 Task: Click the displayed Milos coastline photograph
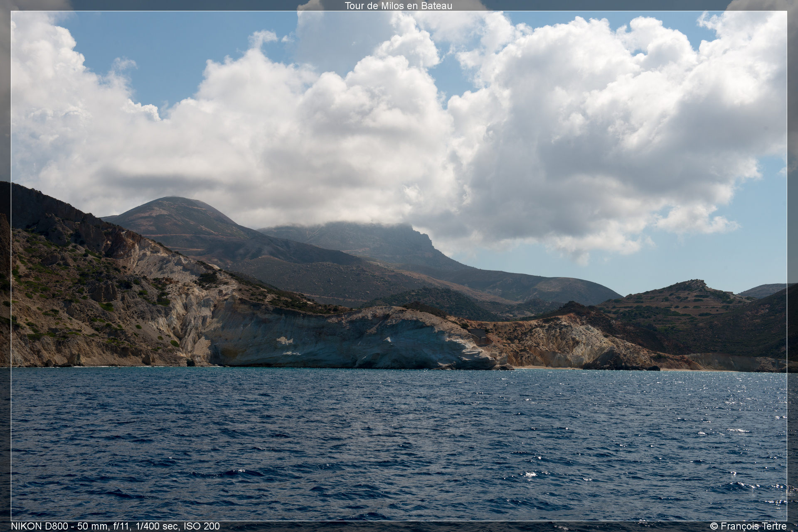point(399,266)
